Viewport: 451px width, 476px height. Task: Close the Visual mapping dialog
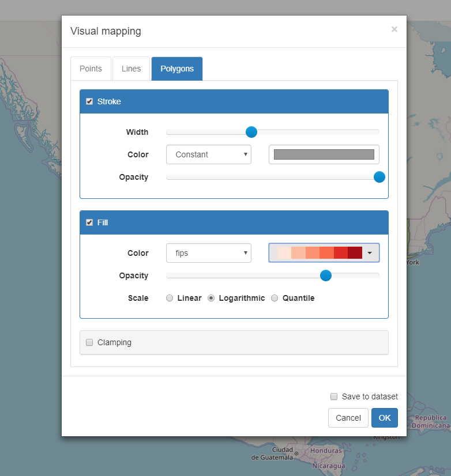coord(394,29)
